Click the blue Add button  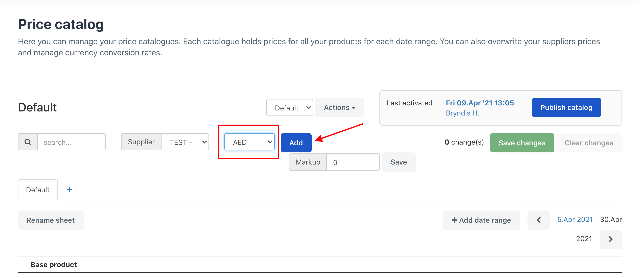(296, 143)
